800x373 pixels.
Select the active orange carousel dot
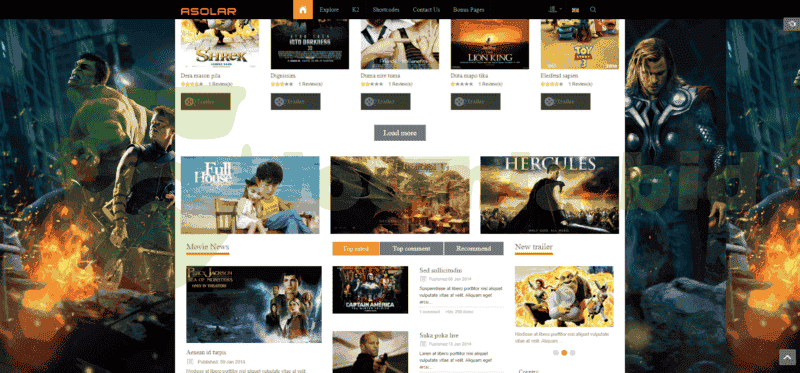[564, 353]
